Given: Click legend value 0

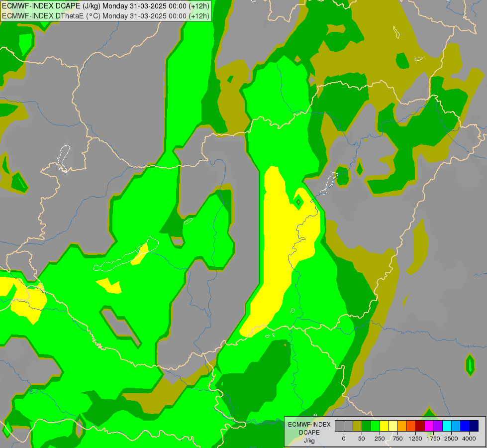Looking at the screenshot, I should [x=344, y=439].
